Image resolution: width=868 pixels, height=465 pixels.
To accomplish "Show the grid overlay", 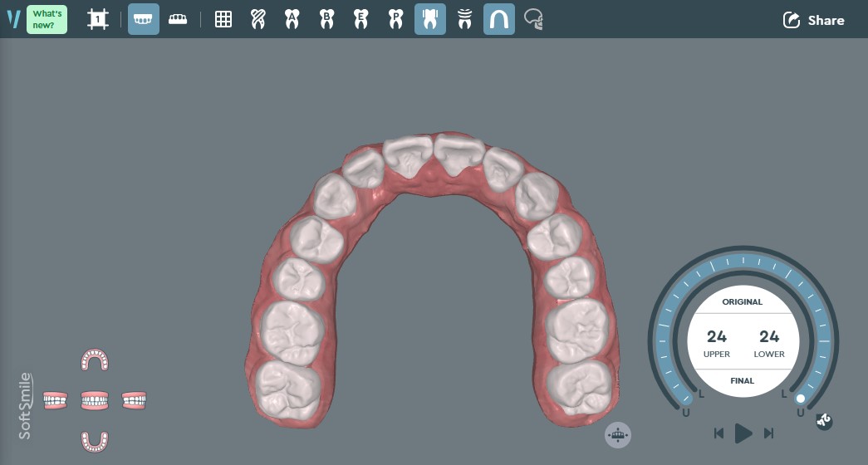I will click(223, 19).
